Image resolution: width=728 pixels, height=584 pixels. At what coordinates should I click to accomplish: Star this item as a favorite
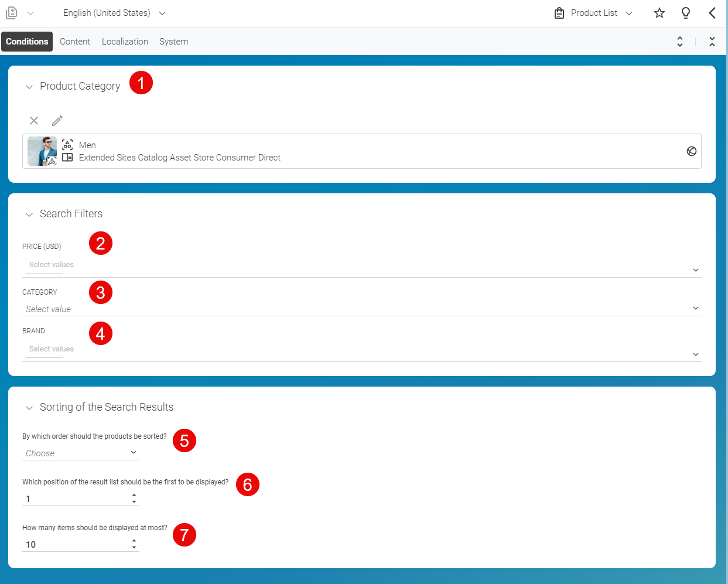pyautogui.click(x=659, y=12)
